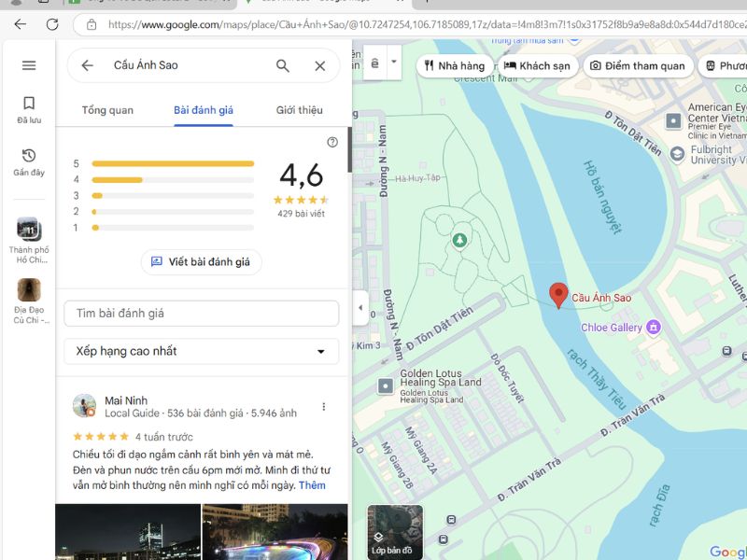Image resolution: width=747 pixels, height=560 pixels.
Task: Click Hồ bán nguyệt lake label
Action: pyautogui.click(x=602, y=197)
